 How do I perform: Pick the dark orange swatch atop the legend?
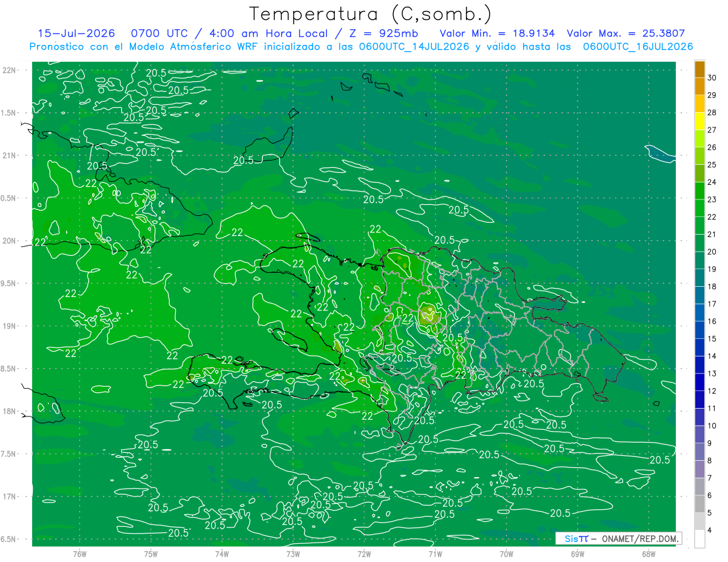(x=699, y=69)
